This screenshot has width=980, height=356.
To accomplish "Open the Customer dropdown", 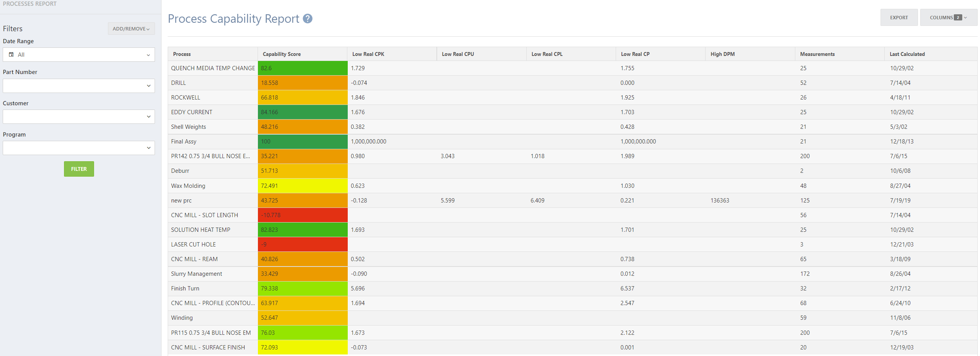I will 79,116.
